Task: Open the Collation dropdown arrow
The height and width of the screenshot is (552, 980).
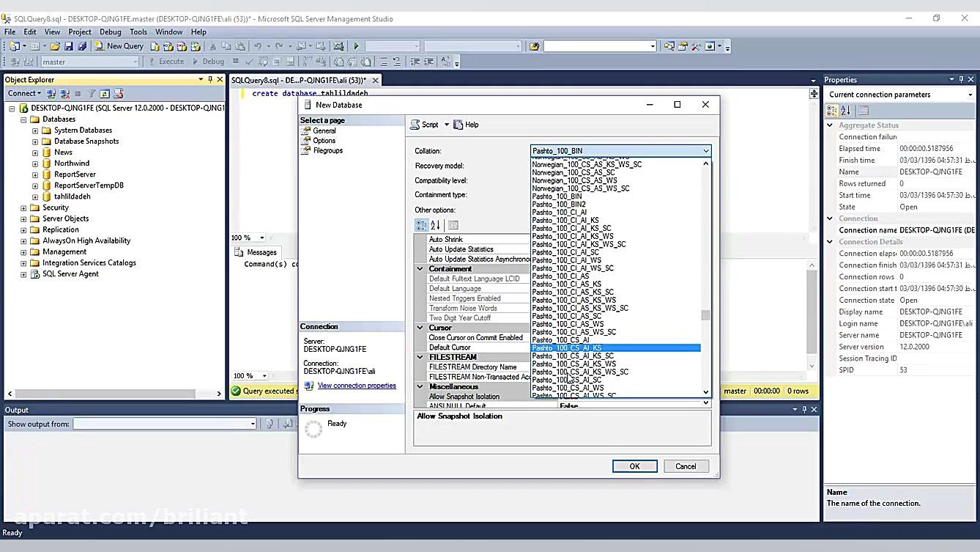Action: coord(705,151)
